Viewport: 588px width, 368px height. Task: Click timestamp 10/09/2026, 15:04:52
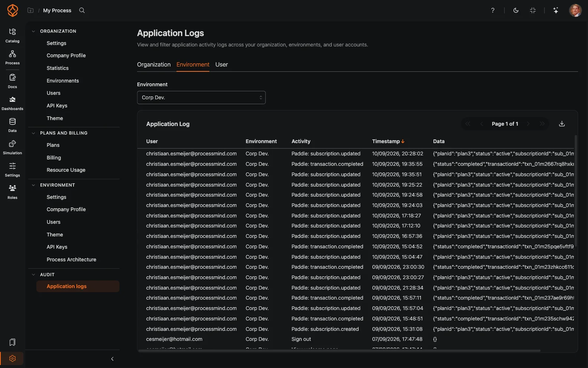(x=397, y=246)
